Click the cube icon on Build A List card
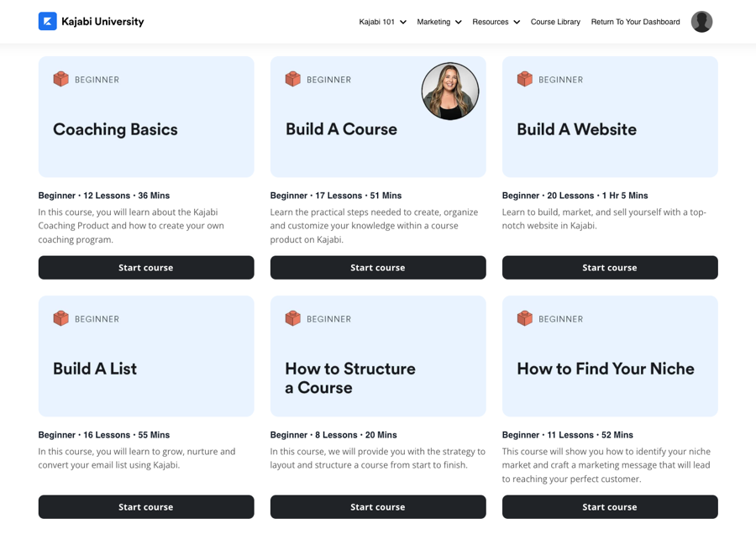756x534 pixels. pyautogui.click(x=60, y=318)
